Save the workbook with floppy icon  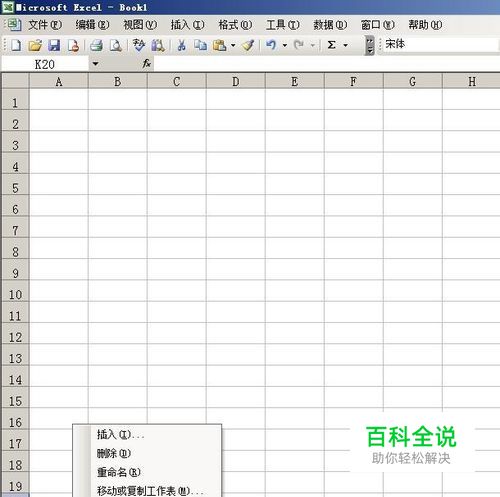(x=54, y=45)
